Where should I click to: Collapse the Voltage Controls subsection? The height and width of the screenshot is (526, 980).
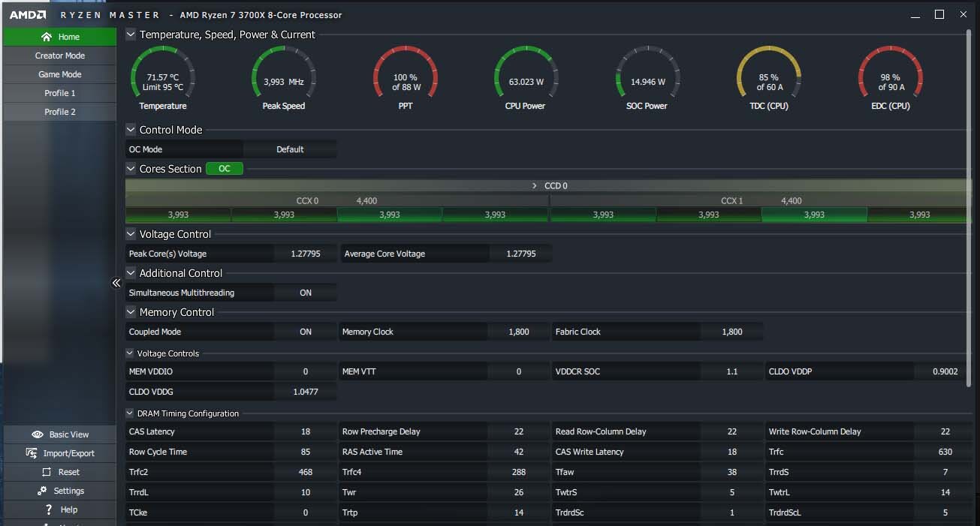[130, 353]
